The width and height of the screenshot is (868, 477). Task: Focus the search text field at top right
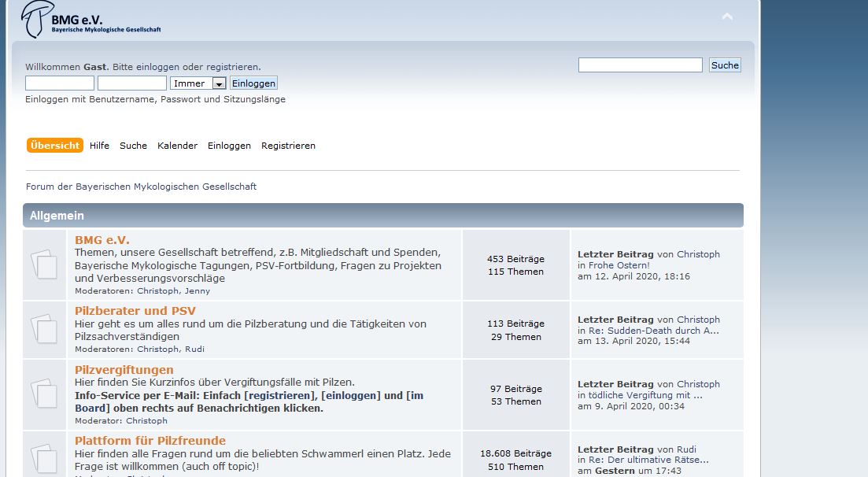click(640, 65)
